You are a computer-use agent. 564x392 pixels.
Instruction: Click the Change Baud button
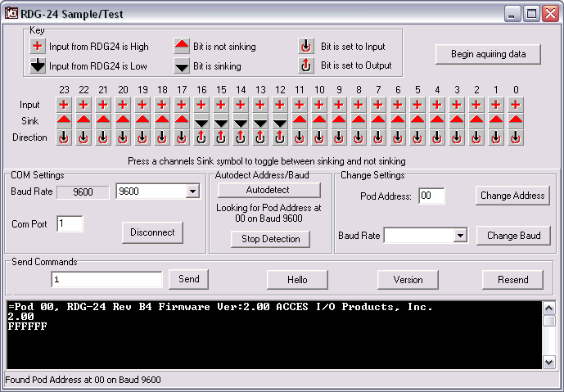pyautogui.click(x=513, y=236)
